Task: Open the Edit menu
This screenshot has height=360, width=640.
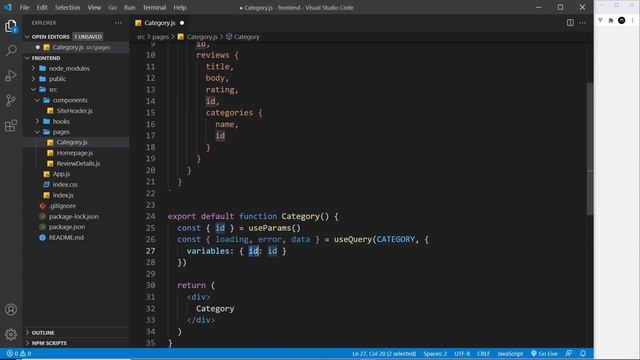Action: coord(42,7)
